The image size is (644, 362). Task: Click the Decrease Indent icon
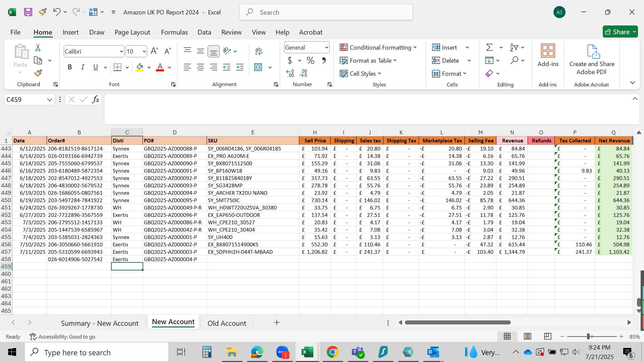[x=227, y=67]
